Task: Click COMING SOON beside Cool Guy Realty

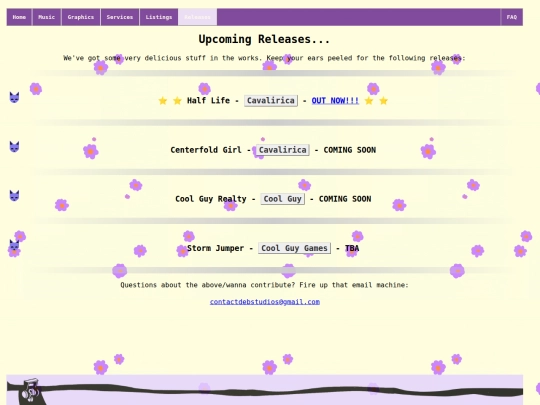Action: [345, 199]
